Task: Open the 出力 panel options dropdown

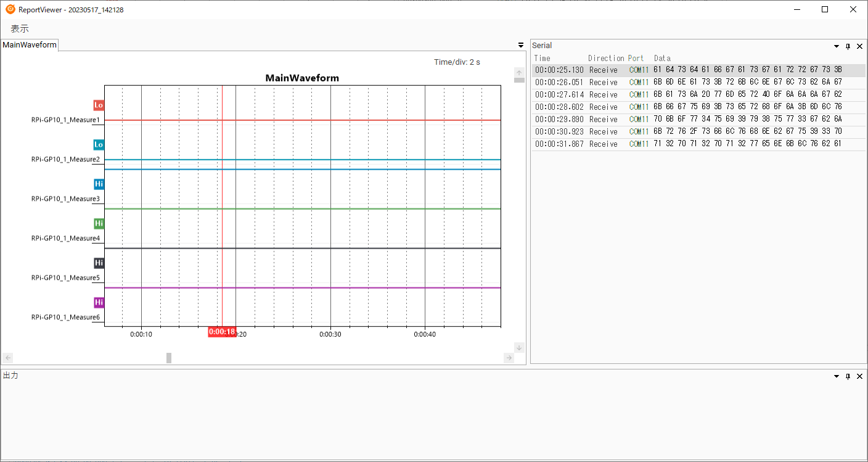Action: coord(837,376)
